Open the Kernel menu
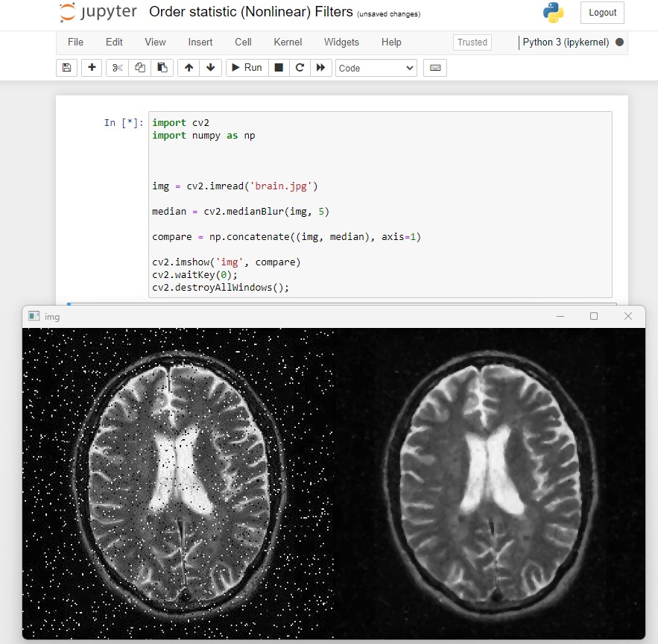658x644 pixels. tap(288, 42)
